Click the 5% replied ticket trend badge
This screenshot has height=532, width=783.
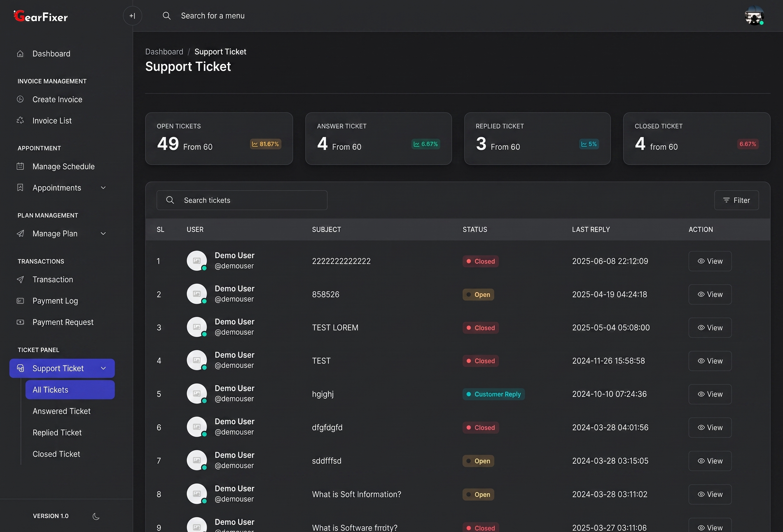[x=589, y=144]
